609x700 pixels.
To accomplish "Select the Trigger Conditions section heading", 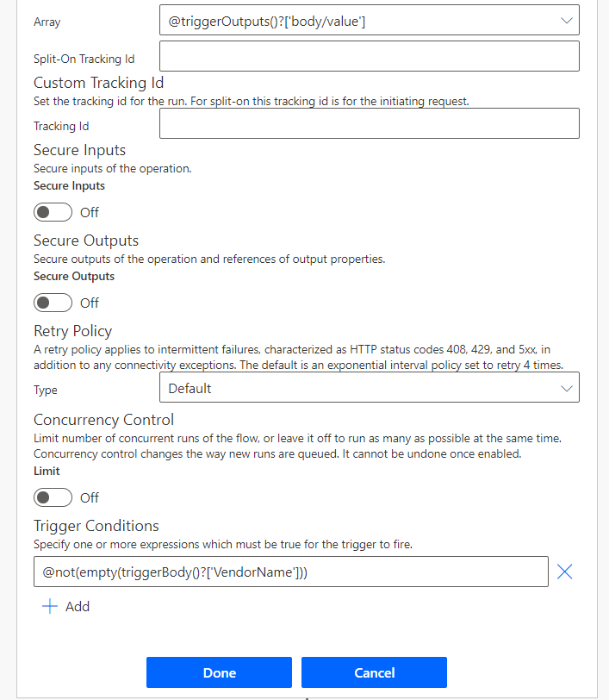I will [x=96, y=526].
